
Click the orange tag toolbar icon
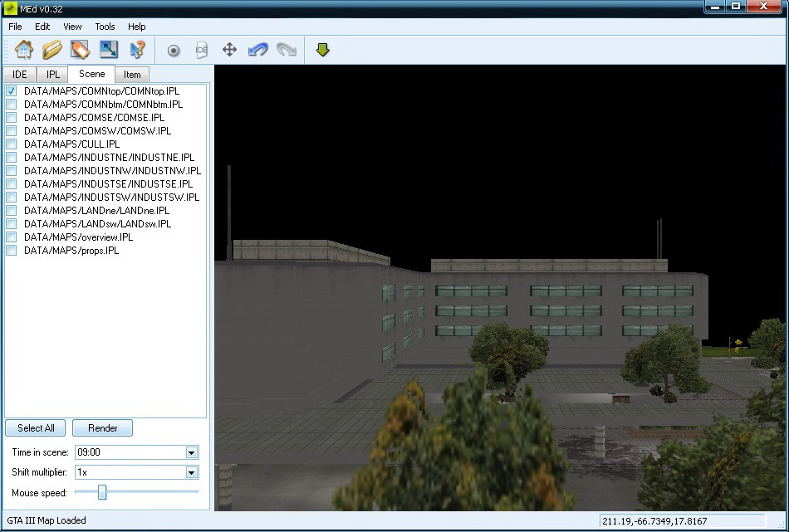tap(80, 50)
